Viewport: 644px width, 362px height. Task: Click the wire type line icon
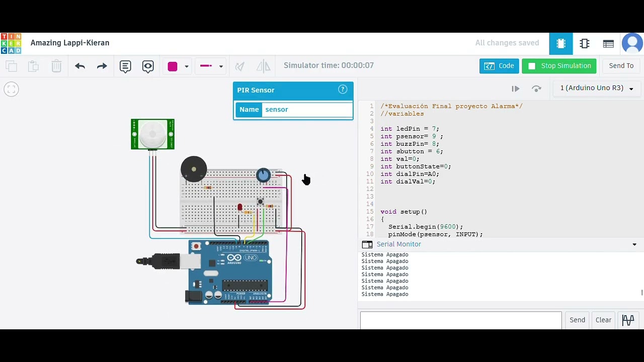(206, 66)
